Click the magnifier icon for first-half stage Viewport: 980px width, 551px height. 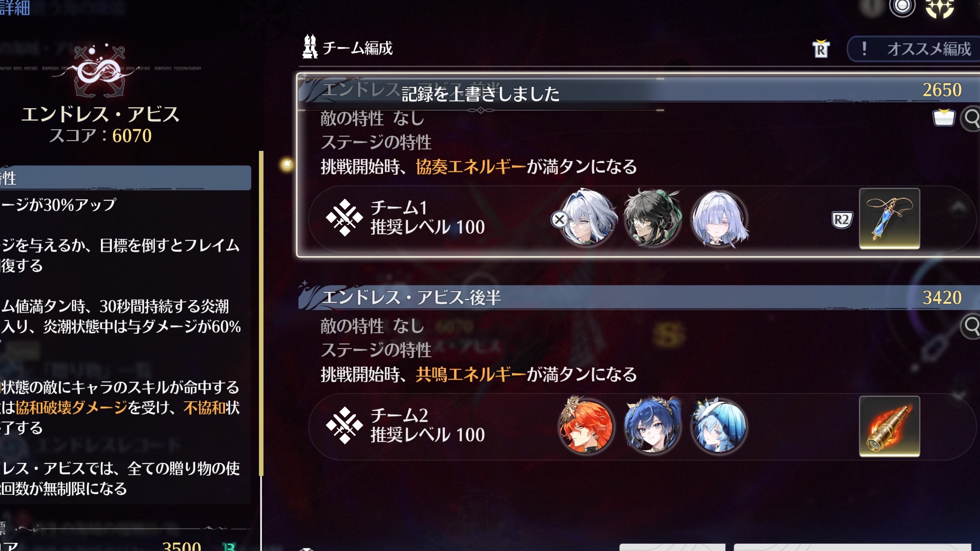tap(971, 118)
